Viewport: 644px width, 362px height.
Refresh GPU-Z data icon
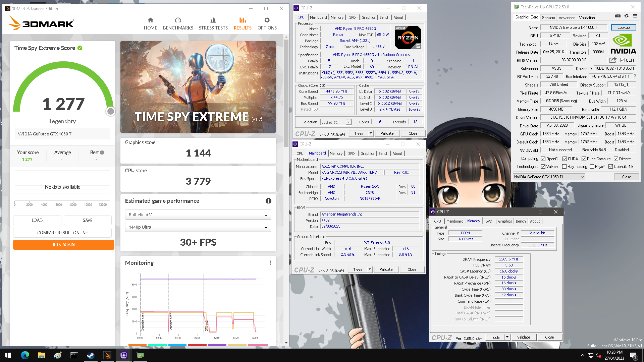click(626, 16)
